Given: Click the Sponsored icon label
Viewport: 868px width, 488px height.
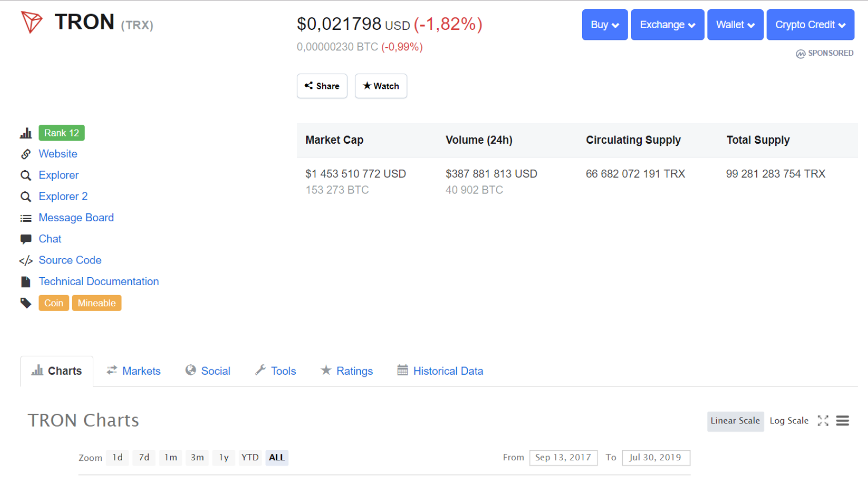Looking at the screenshot, I should click(825, 53).
